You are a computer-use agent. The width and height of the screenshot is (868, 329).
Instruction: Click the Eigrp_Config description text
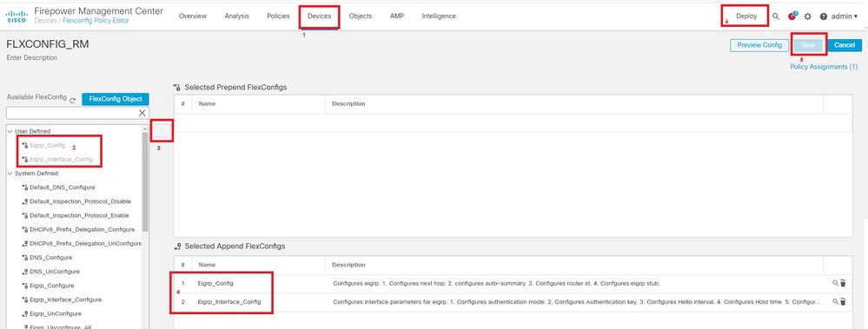pos(496,283)
